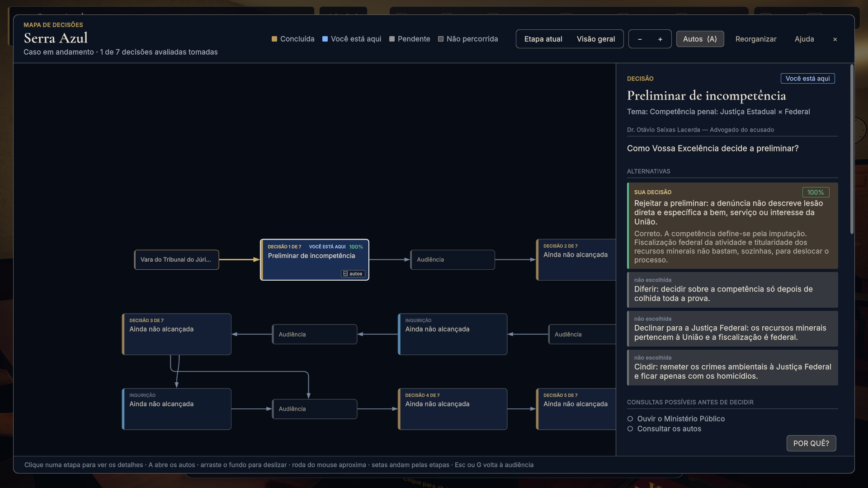The width and height of the screenshot is (868, 488).
Task: Open the Ajuda help link
Action: [x=804, y=39]
